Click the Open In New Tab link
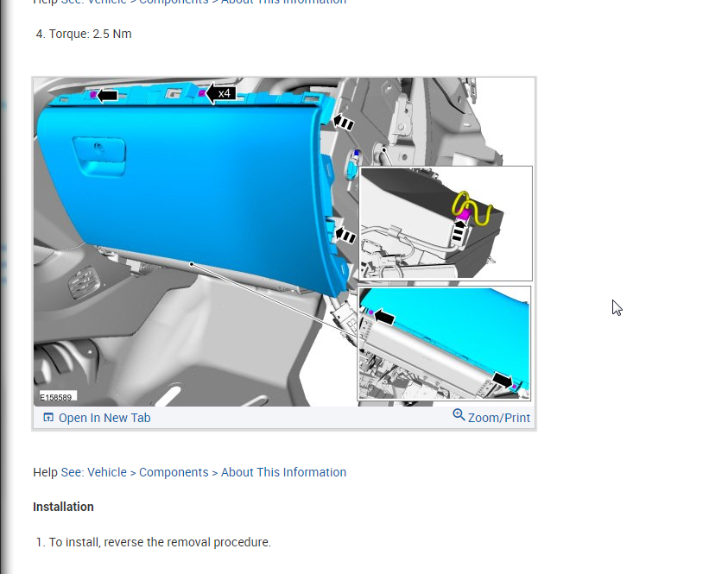The height and width of the screenshot is (574, 728). click(x=104, y=418)
